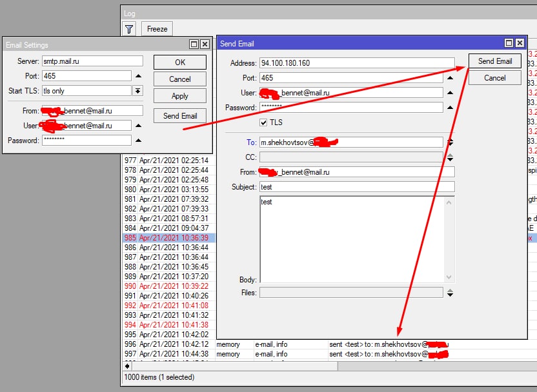Collapse the User field arrow in Email Settings
Image resolution: width=537 pixels, height=392 pixels.
(138, 126)
